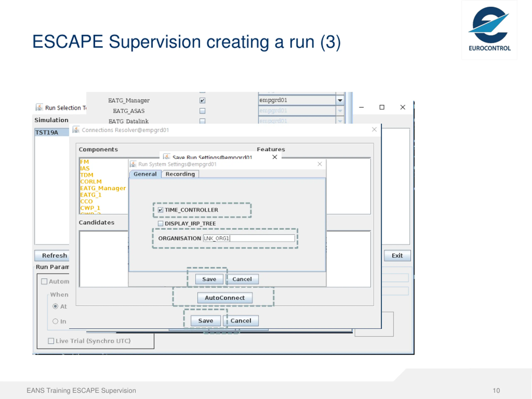Click the ORGANISATION input field
The height and width of the screenshot is (399, 532).
[x=249, y=238]
